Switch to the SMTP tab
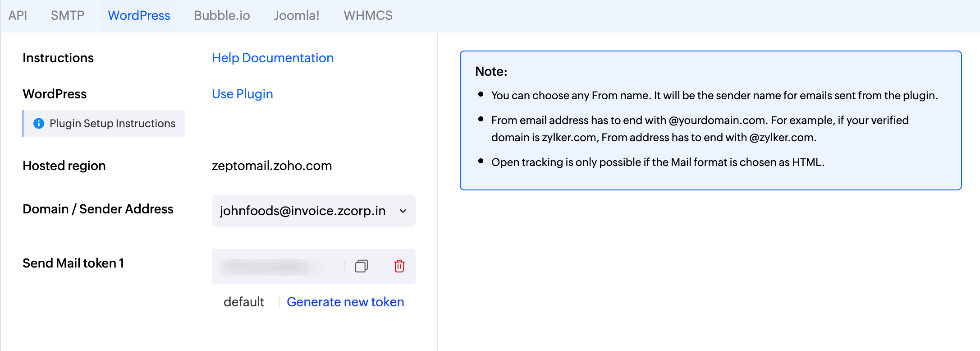This screenshot has height=351, width=980. click(68, 15)
